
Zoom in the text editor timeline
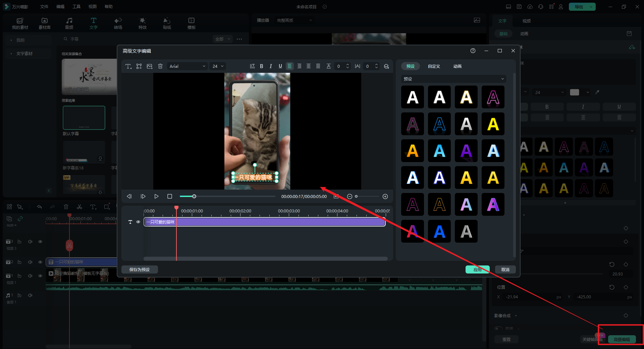(385, 196)
